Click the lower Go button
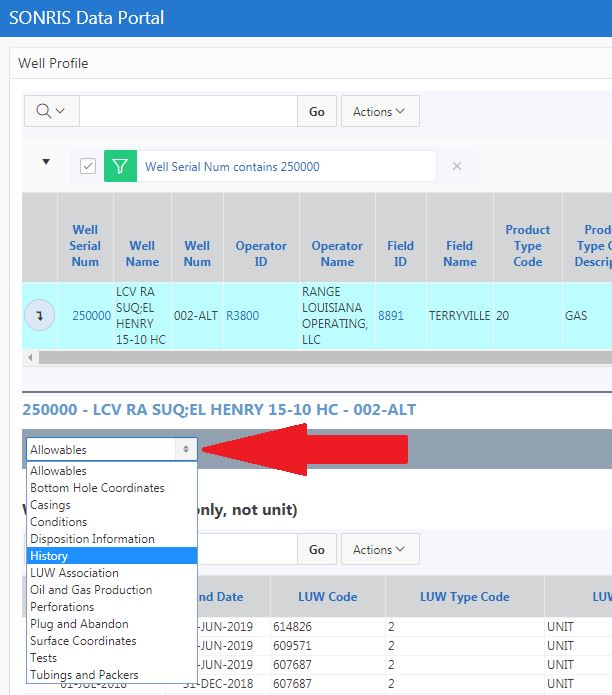Viewport: 612px width, 695px height. pyautogui.click(x=316, y=549)
